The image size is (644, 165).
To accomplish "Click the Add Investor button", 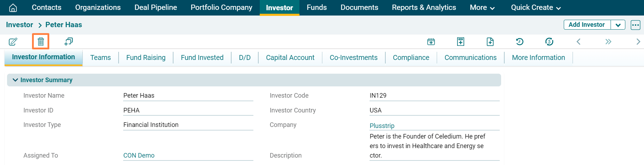I will [x=587, y=25].
